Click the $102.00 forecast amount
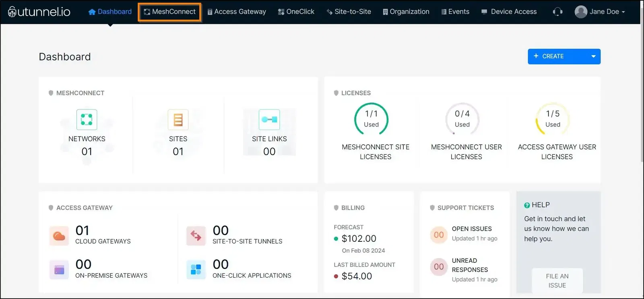This screenshot has height=299, width=644. (x=359, y=239)
